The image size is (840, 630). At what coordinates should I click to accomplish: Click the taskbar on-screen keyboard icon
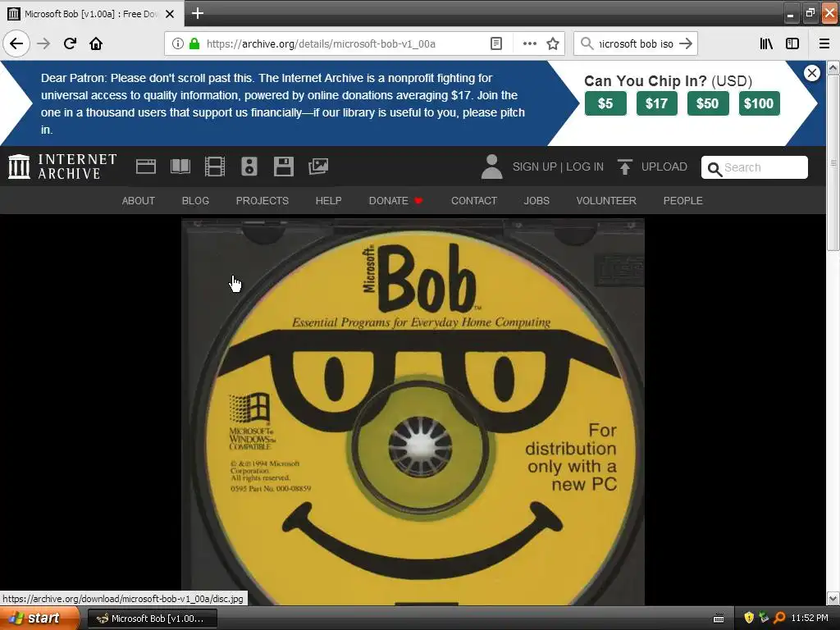pyautogui.click(x=719, y=619)
